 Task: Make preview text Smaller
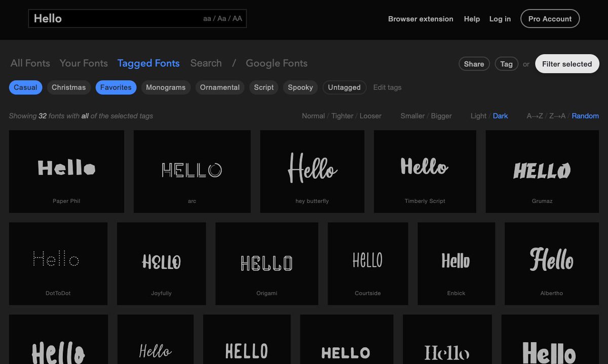[x=412, y=116]
